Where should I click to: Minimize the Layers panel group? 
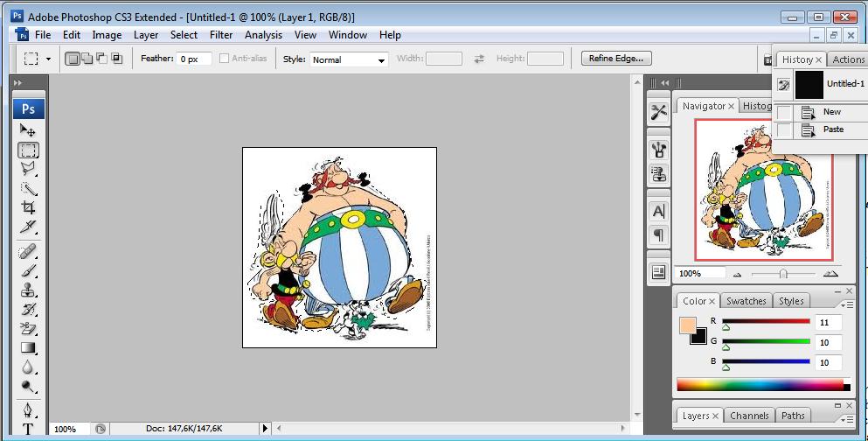pyautogui.click(x=837, y=405)
